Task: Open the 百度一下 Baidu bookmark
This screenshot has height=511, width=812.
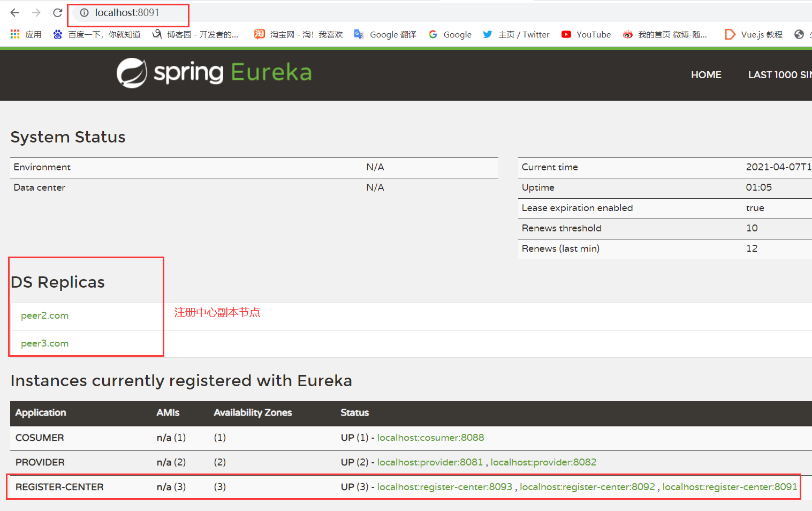Action: (96, 34)
